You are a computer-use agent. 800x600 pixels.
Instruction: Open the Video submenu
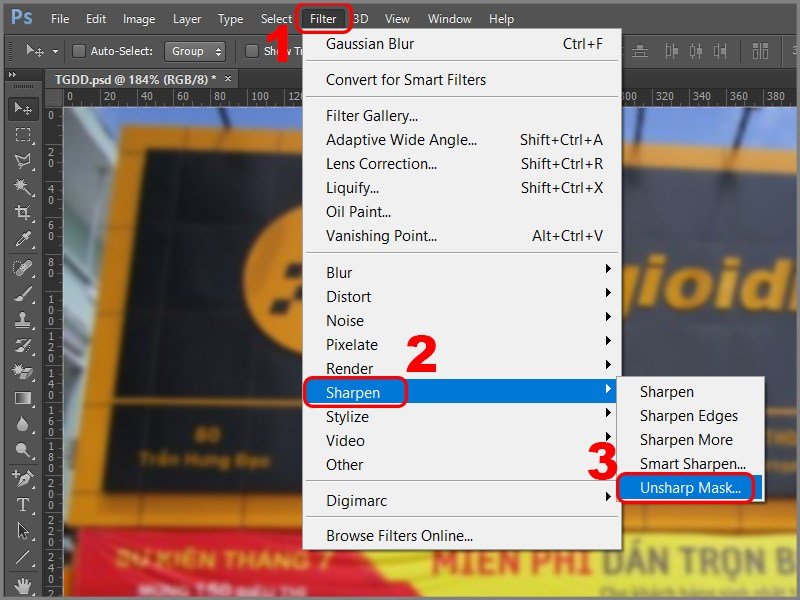(x=463, y=440)
